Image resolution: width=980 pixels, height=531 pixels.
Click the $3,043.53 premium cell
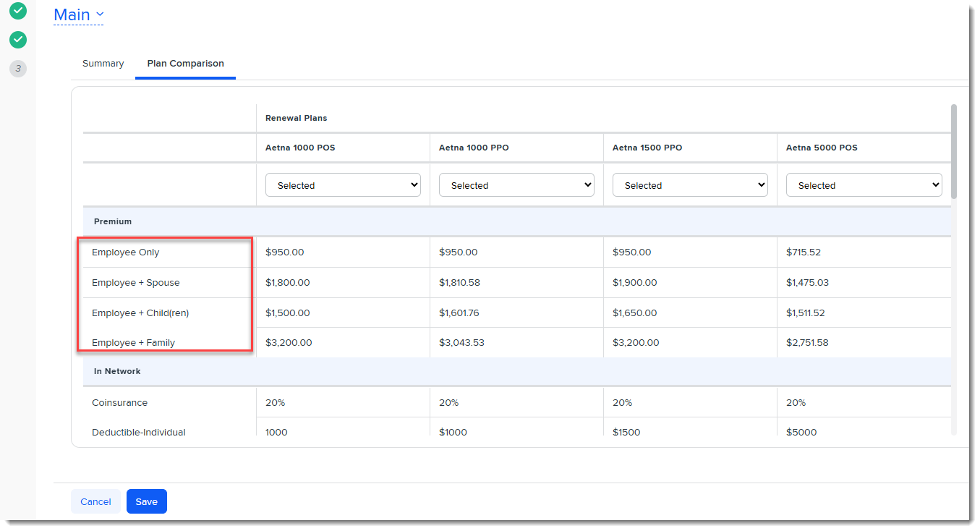pos(461,343)
